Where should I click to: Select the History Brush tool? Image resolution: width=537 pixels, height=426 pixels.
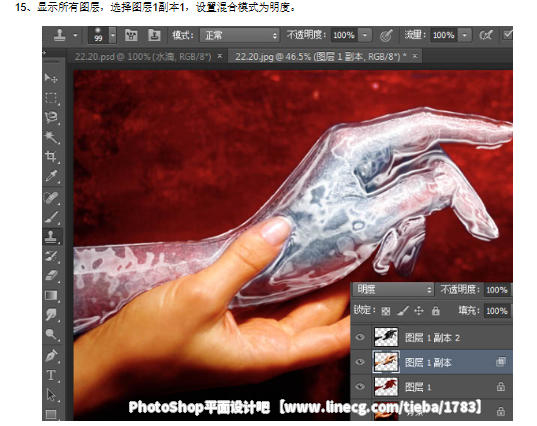[51, 256]
